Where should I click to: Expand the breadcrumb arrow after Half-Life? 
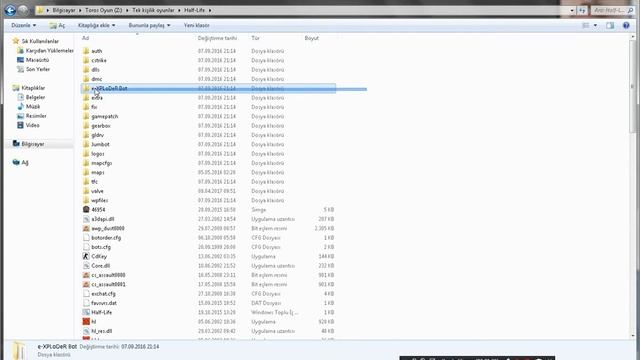pyautogui.click(x=210, y=10)
